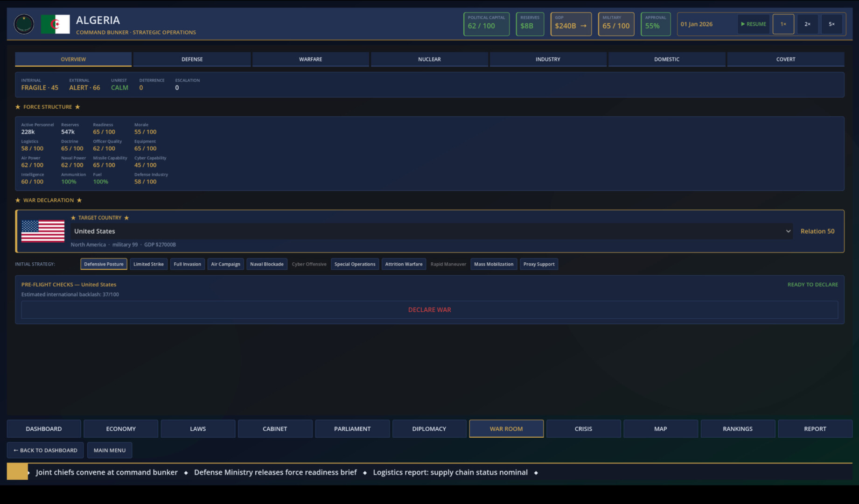Click Cyber Capability 45 / 100 value

(145, 165)
